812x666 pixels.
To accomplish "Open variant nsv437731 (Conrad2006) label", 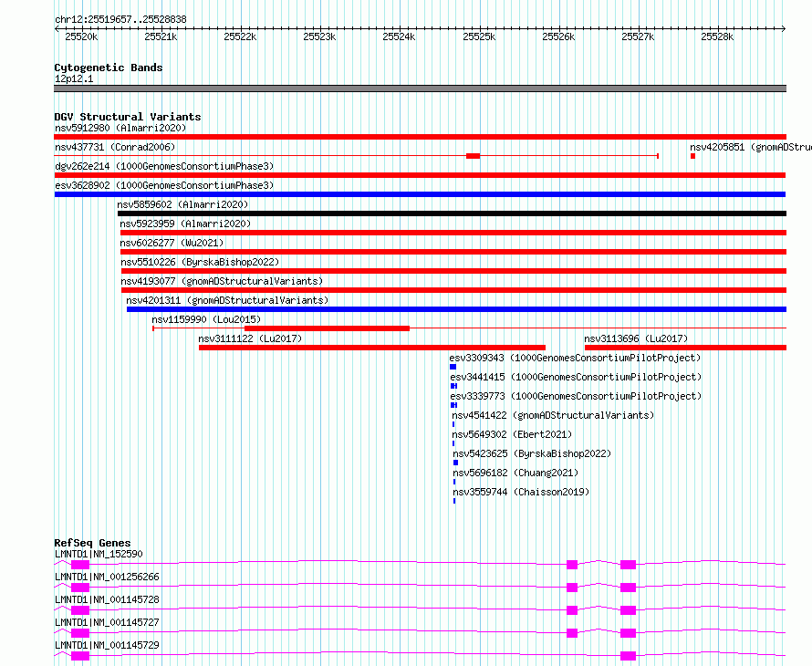I will click(x=115, y=147).
